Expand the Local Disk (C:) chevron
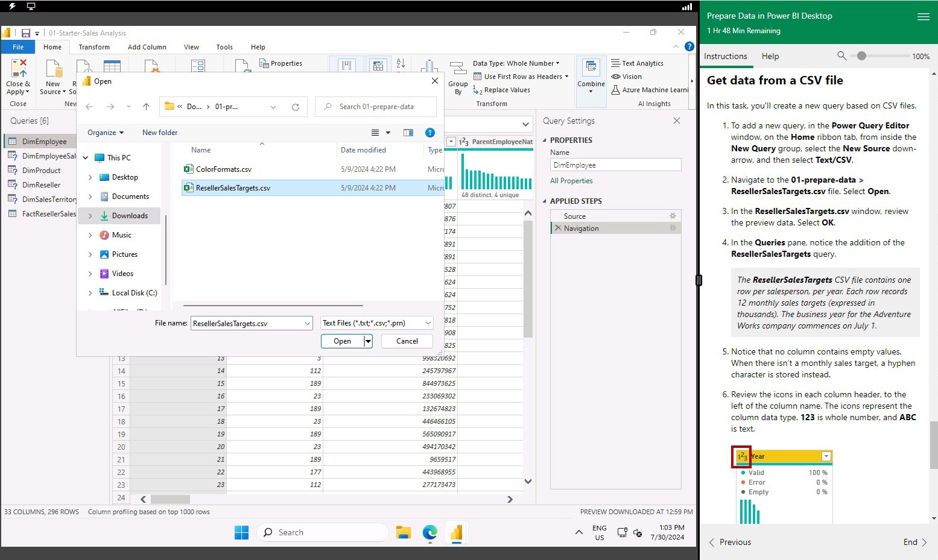This screenshot has height=560, width=938. (90, 293)
